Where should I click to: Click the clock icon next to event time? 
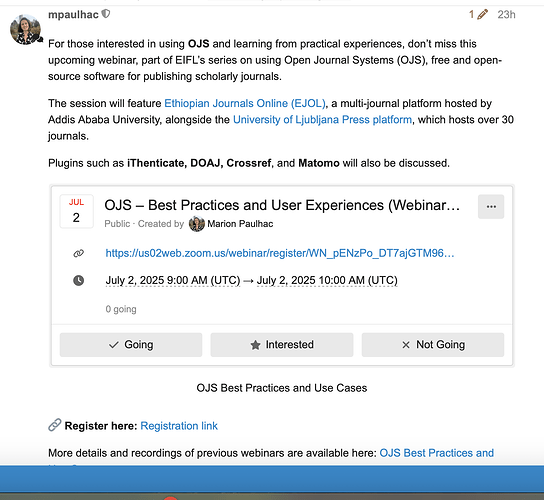click(x=79, y=280)
